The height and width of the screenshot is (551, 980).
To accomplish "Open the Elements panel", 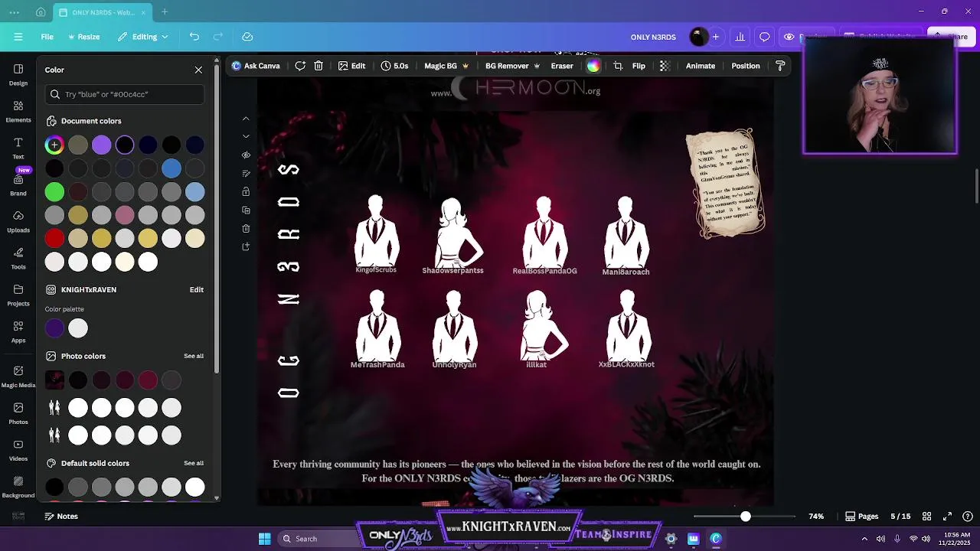I will pos(18,111).
